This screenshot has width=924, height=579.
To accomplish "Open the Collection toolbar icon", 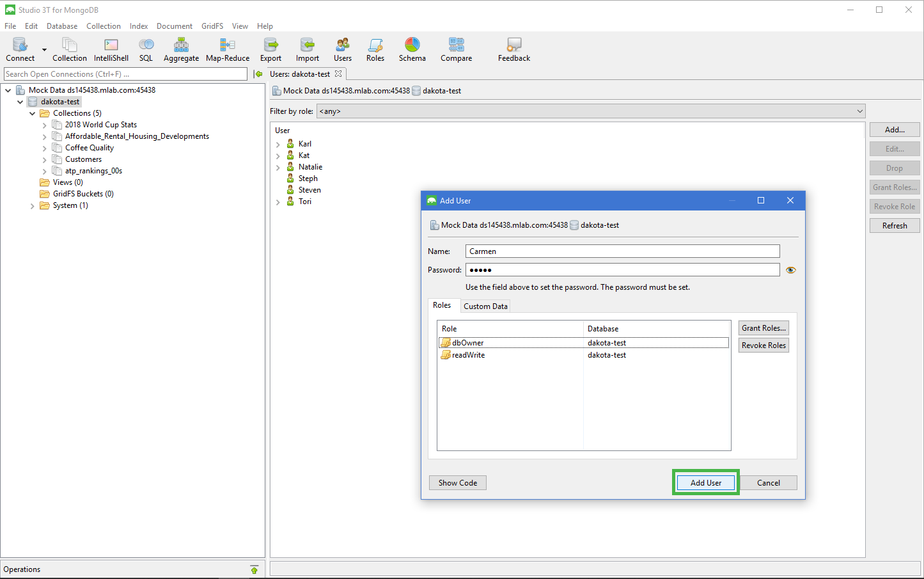I will click(x=69, y=49).
